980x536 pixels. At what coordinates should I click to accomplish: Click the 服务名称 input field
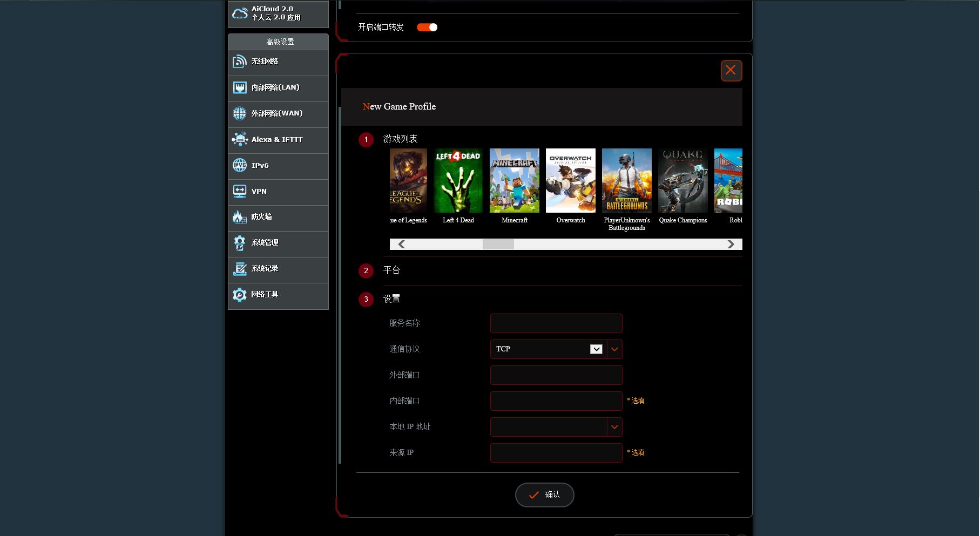(556, 323)
